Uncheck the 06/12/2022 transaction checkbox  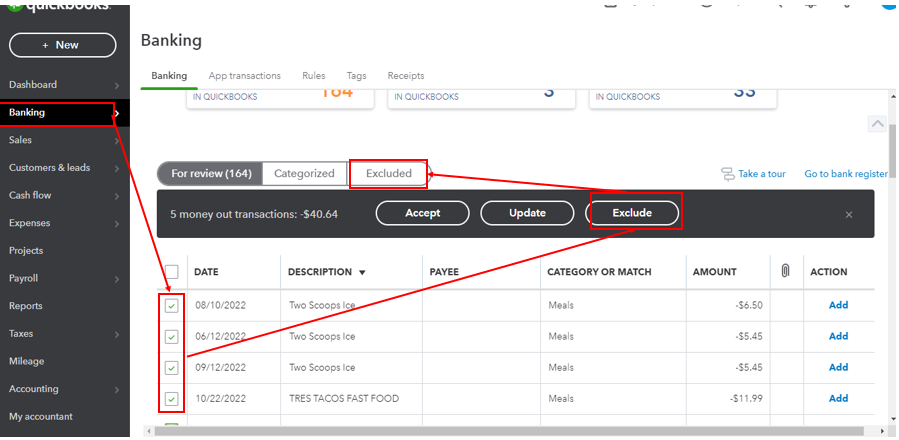171,337
